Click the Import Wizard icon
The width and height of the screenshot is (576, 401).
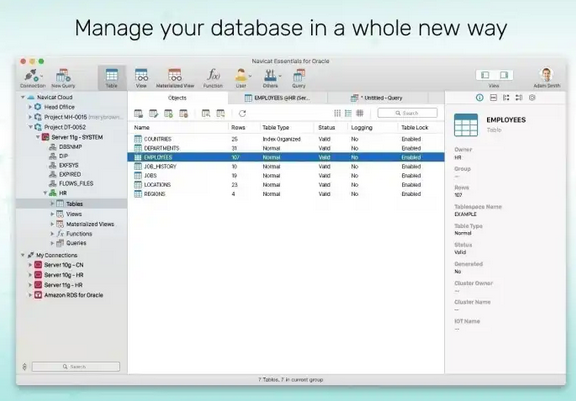point(206,113)
